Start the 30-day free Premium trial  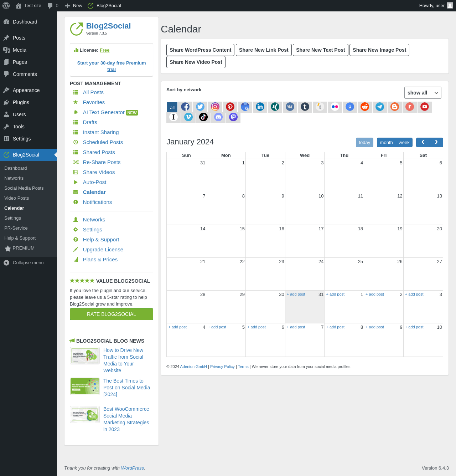(x=112, y=66)
